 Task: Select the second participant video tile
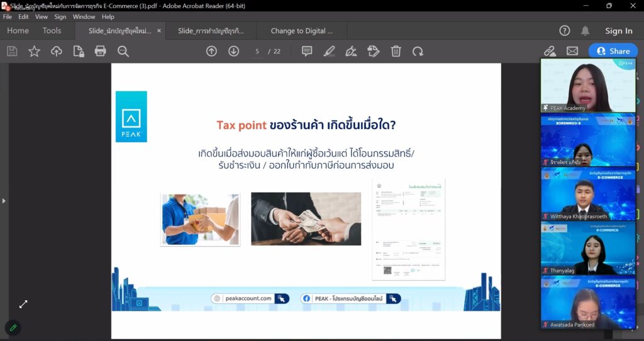(588, 140)
